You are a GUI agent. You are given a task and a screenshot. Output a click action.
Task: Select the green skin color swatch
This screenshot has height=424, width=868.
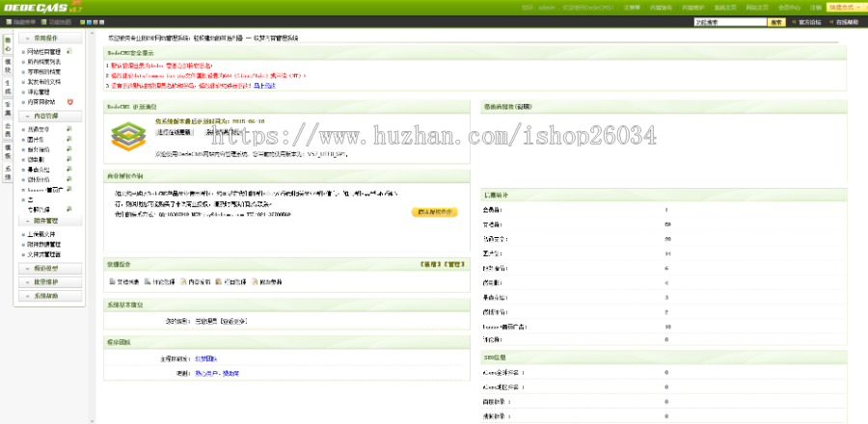pyautogui.click(x=83, y=23)
